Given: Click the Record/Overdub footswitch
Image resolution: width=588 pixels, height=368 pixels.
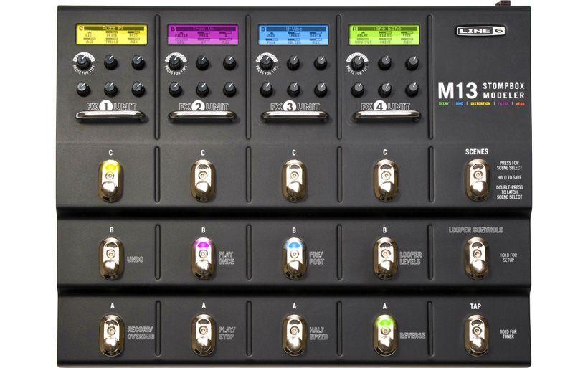Looking at the screenshot, I should [111, 336].
